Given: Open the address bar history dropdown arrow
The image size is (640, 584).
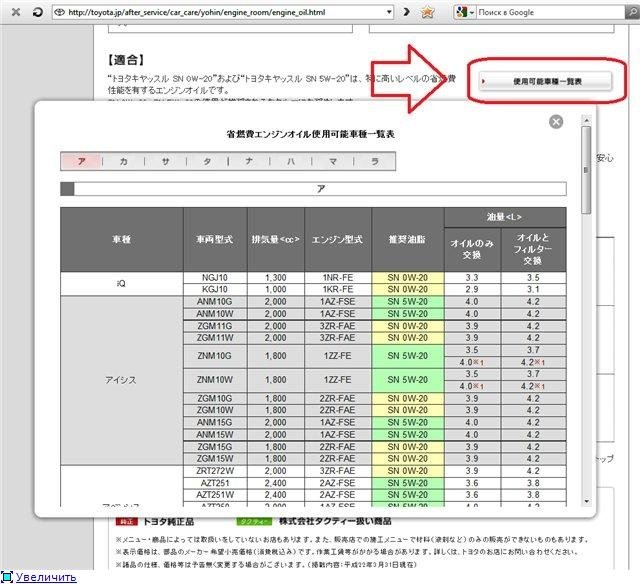Looking at the screenshot, I should coord(389,12).
